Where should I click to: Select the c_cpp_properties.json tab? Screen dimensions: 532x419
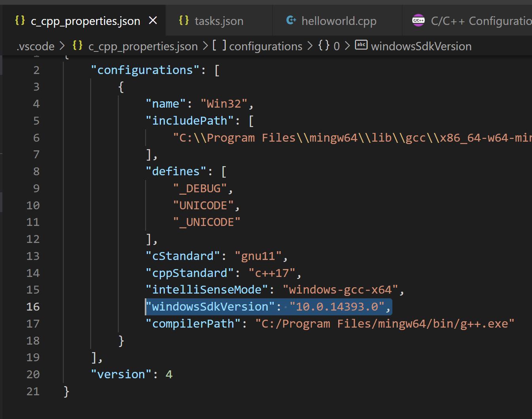pos(84,21)
